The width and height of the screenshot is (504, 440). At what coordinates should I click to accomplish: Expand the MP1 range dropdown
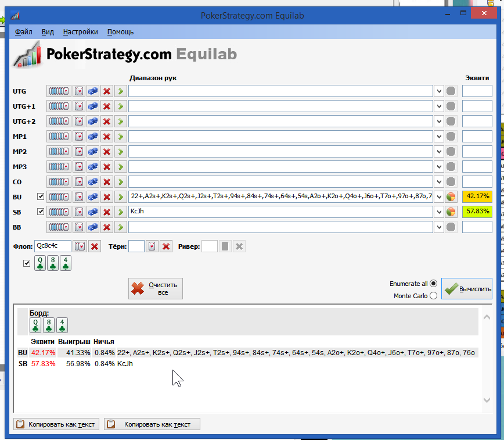pyautogui.click(x=439, y=137)
